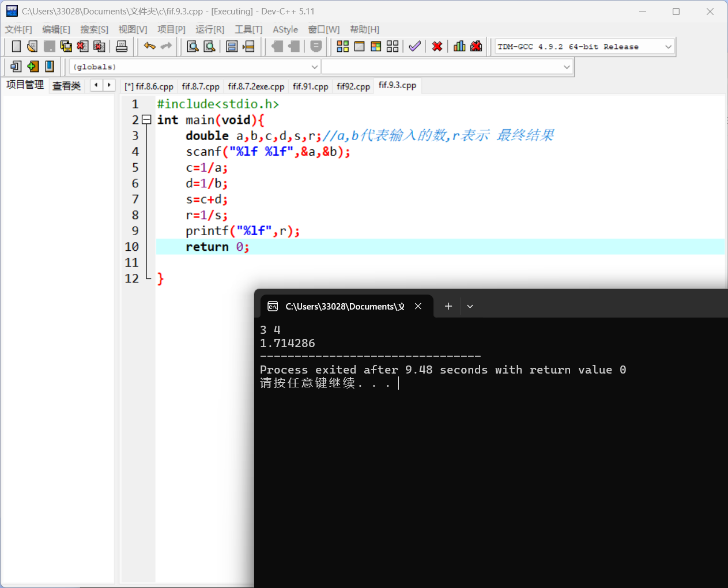
Task: Open the empty function list dropdown
Action: point(567,67)
